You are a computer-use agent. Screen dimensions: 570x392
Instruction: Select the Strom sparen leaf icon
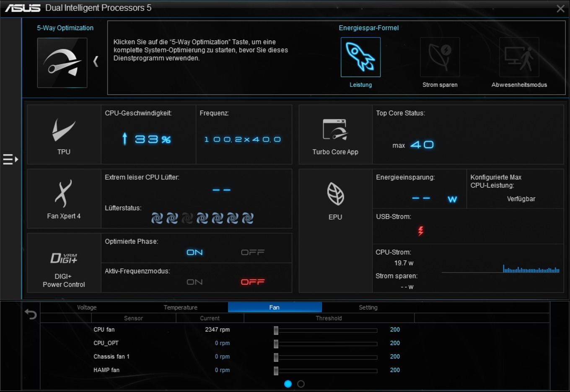pyautogui.click(x=440, y=57)
